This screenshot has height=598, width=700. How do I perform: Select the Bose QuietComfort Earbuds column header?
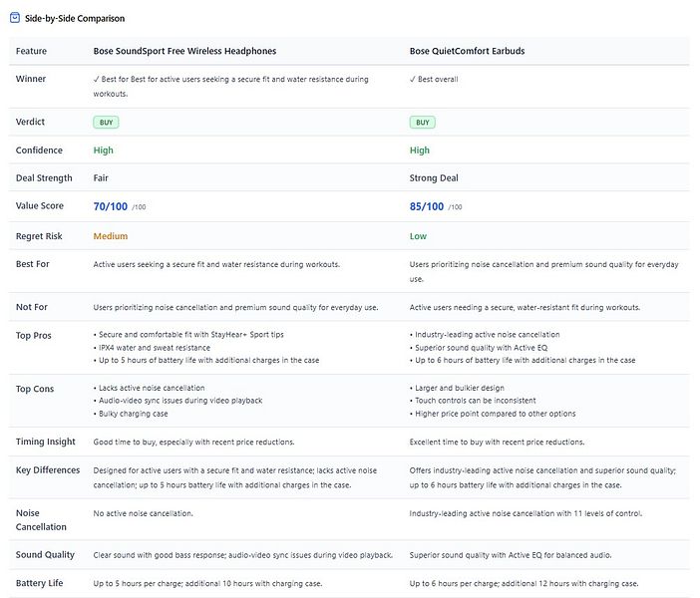tap(468, 51)
